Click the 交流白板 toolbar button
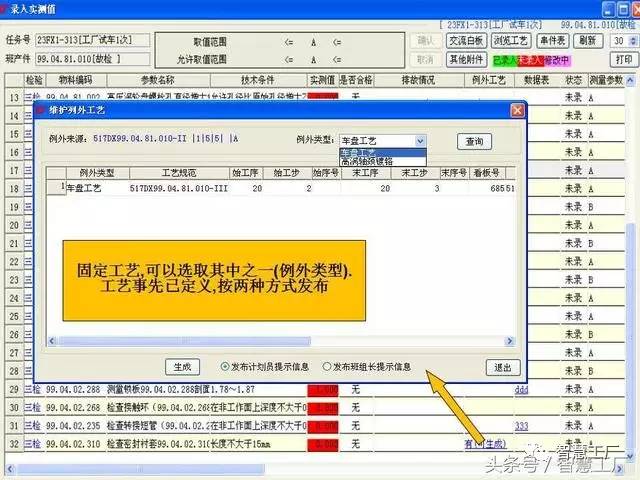 click(465, 41)
